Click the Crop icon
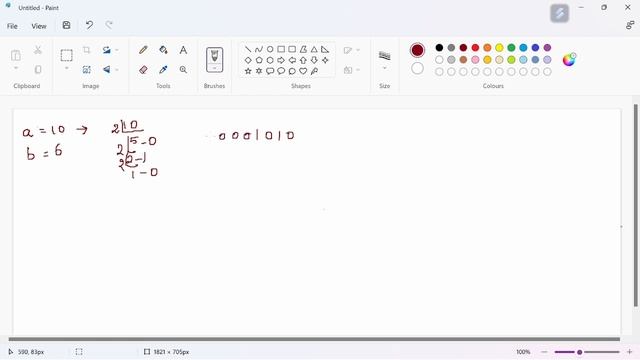The image size is (640, 360). pyautogui.click(x=87, y=50)
